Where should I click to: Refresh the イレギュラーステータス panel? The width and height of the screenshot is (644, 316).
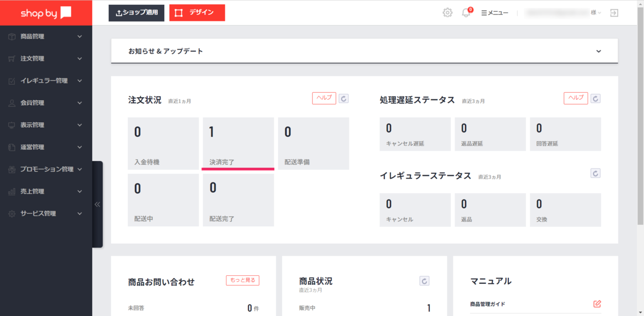click(596, 173)
